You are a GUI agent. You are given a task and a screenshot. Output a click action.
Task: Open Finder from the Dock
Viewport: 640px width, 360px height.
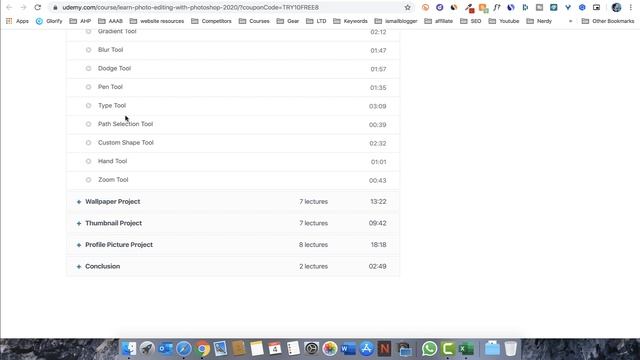pos(129,349)
